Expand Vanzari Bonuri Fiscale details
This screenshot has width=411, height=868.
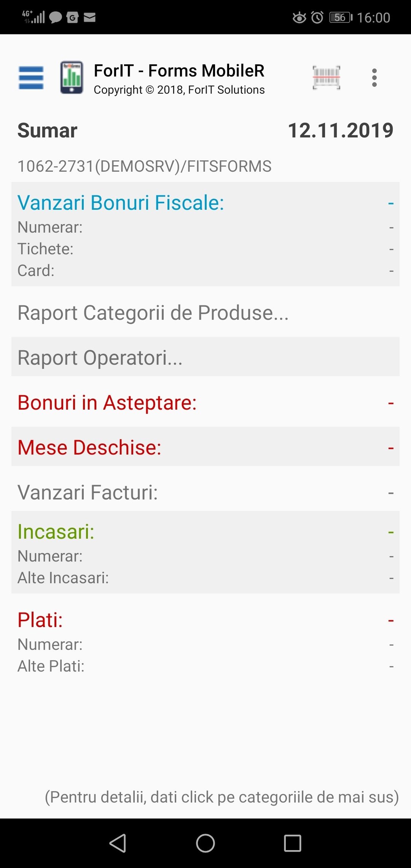(x=121, y=203)
